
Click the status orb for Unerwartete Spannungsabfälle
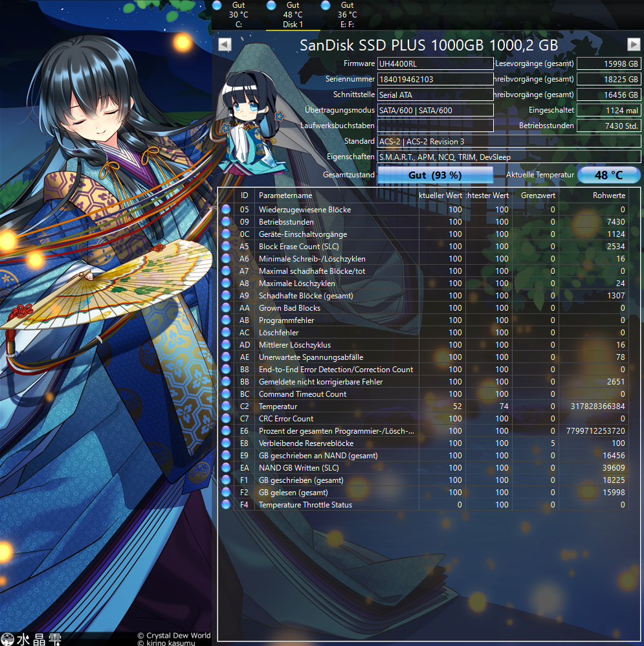pos(226,357)
